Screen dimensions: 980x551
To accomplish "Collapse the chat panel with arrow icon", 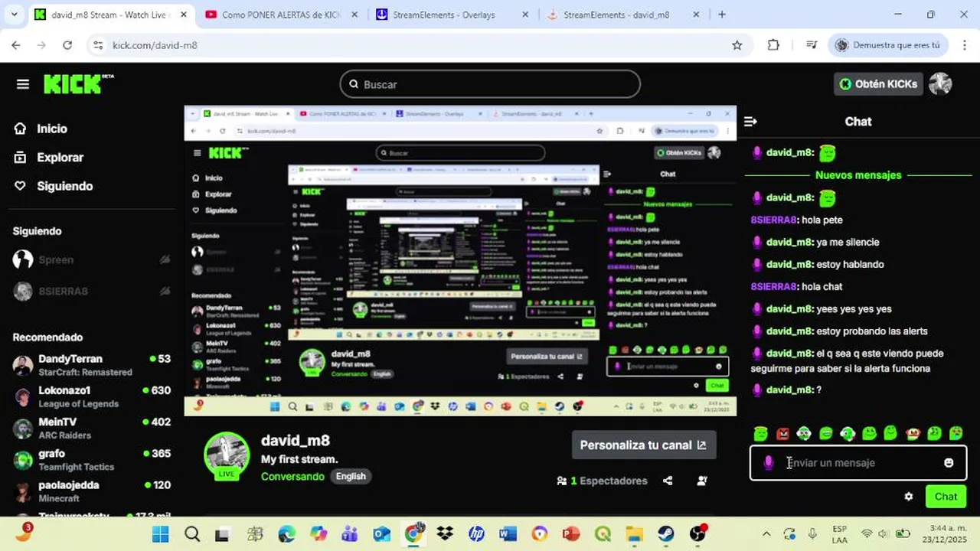I will point(750,122).
